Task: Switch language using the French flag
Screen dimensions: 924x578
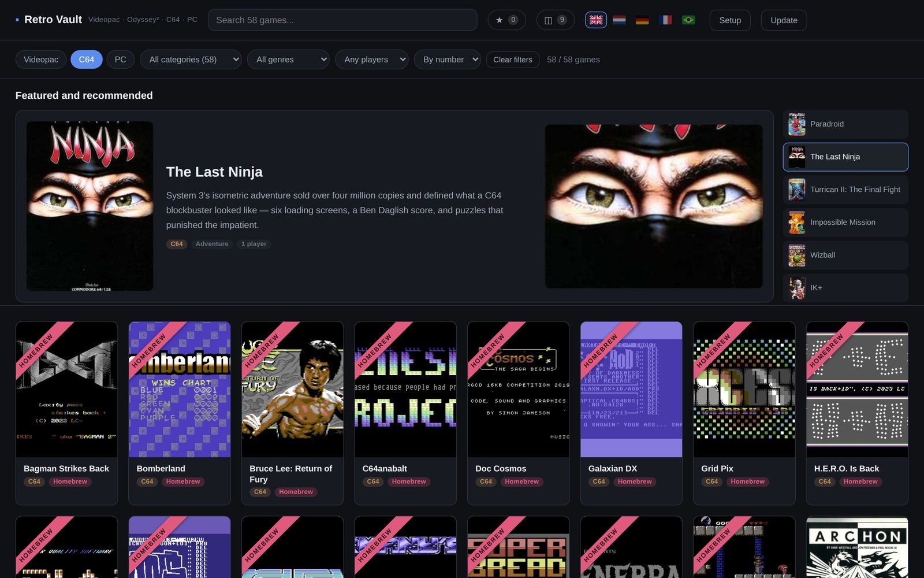Action: click(665, 20)
